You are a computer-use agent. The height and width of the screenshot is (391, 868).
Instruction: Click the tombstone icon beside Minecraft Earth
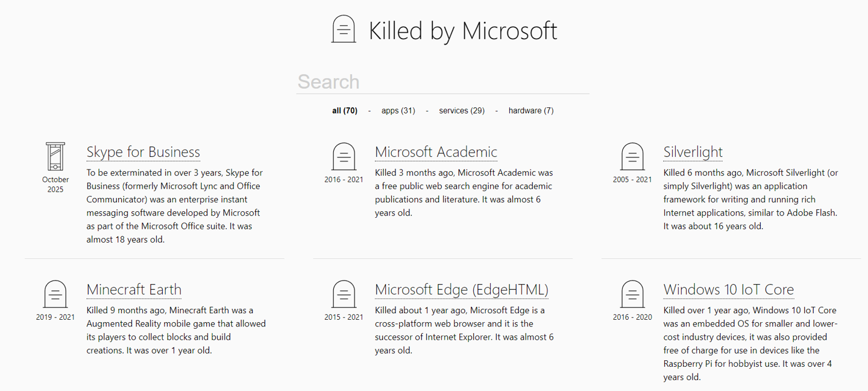(55, 294)
